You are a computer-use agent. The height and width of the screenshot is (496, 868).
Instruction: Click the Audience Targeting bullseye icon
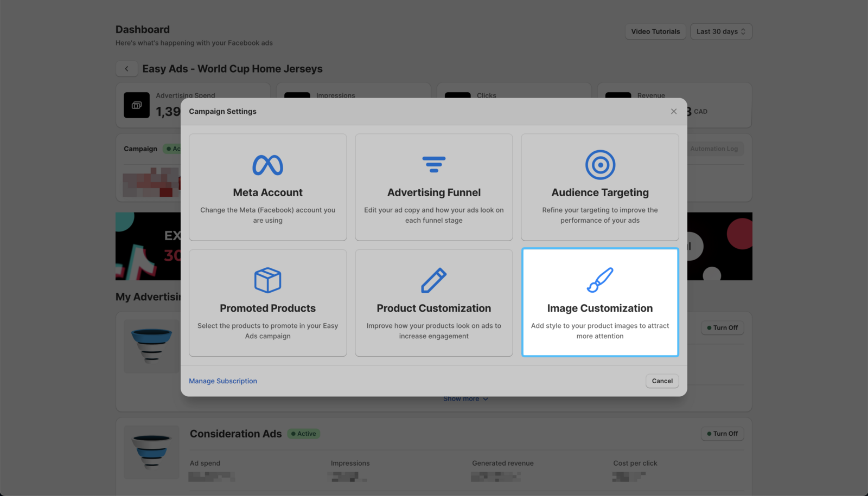600,165
